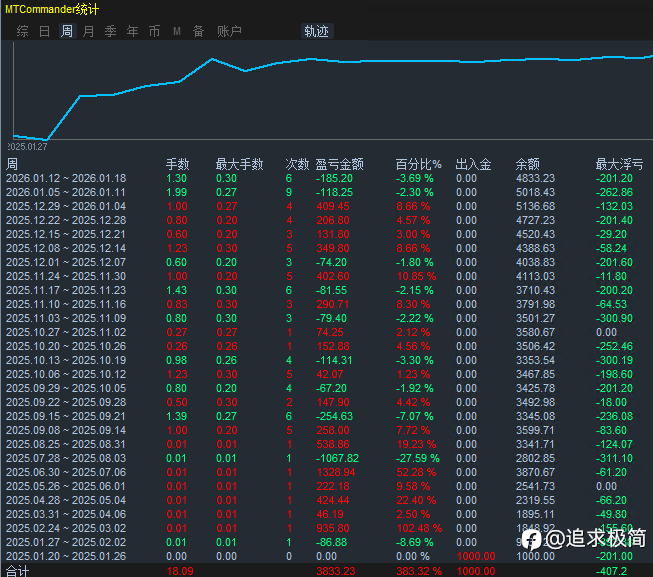
Task: Sort by the 手数 column header
Action: tap(177, 164)
